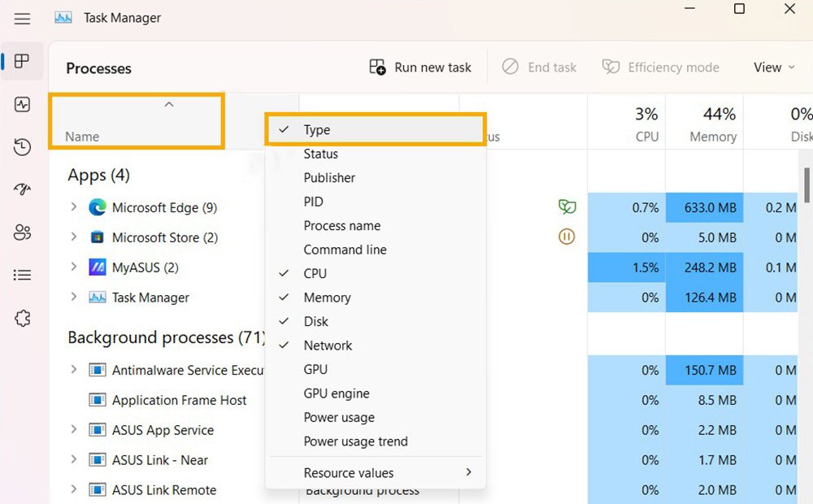Click the Microsoft Edge app icon

(x=97, y=207)
